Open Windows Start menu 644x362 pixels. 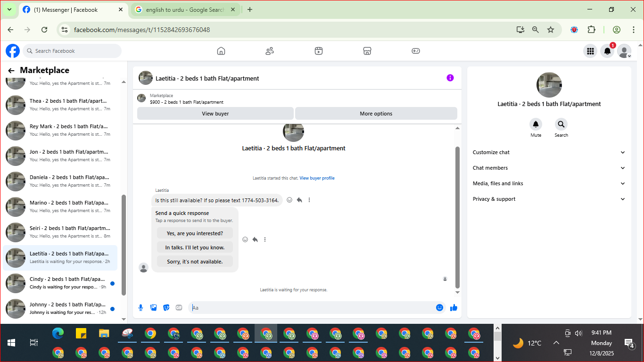[11, 343]
